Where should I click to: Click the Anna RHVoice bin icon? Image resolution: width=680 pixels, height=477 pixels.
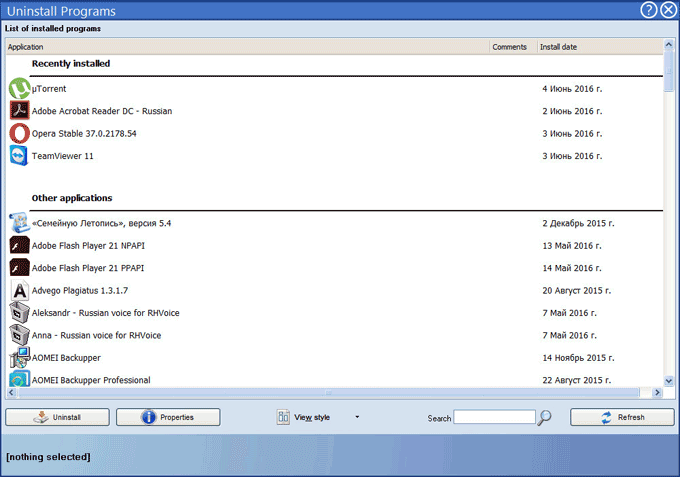point(20,335)
